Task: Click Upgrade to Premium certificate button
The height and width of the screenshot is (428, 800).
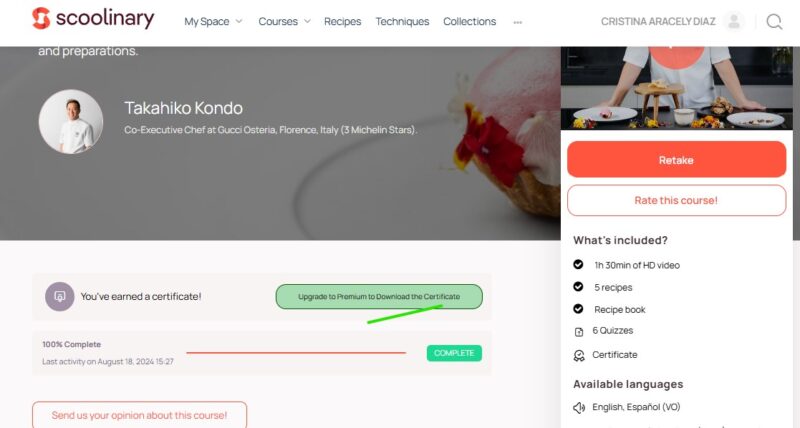Action: pos(379,297)
